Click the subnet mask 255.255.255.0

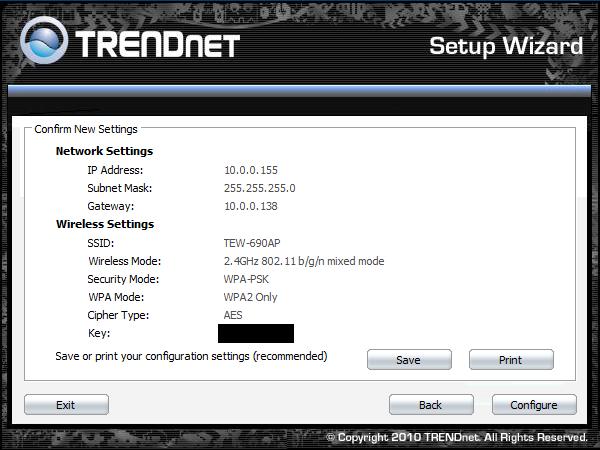tap(259, 188)
